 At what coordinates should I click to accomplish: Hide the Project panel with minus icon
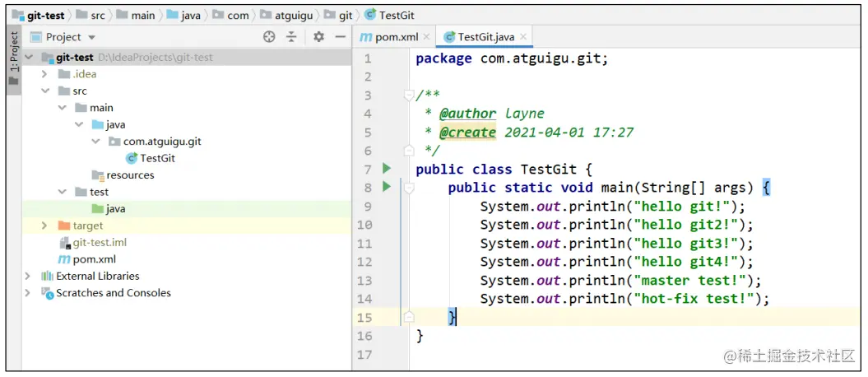click(x=340, y=37)
